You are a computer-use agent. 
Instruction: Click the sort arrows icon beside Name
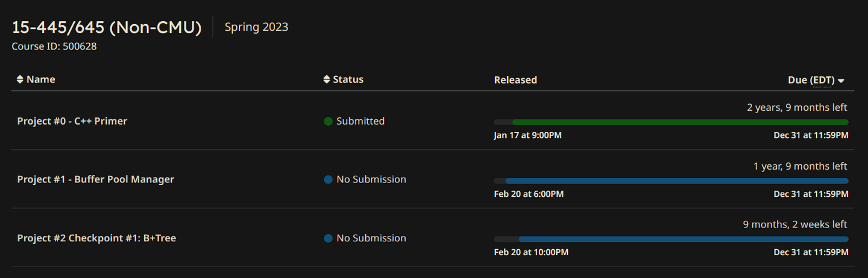(20, 79)
